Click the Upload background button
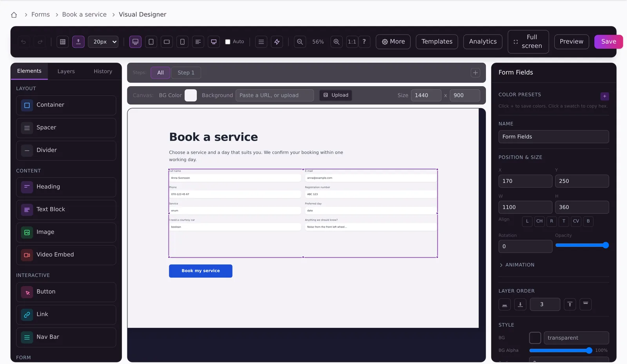The image size is (627, 364). (336, 95)
